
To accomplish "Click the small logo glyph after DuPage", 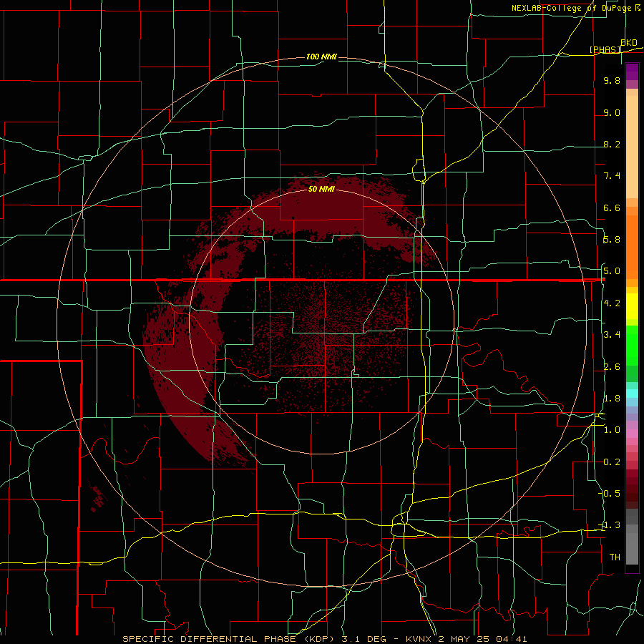I will tap(637, 8).
